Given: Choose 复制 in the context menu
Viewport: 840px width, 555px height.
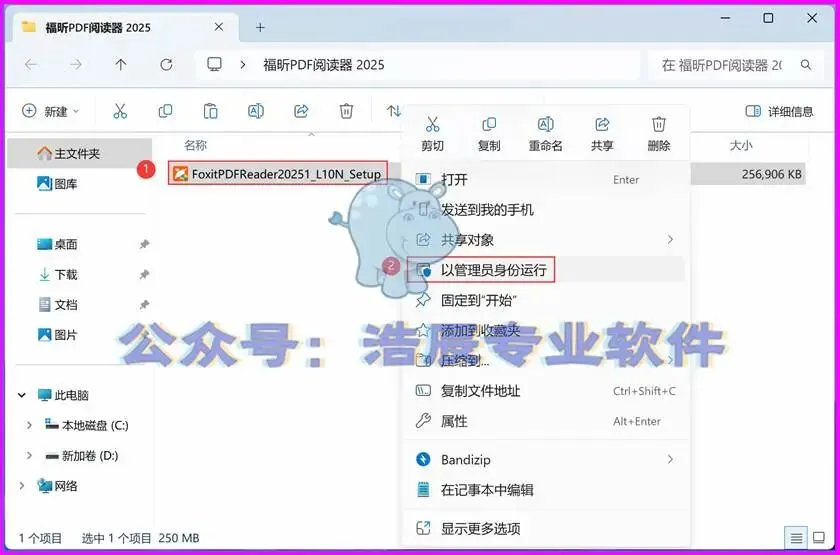Looking at the screenshot, I should [489, 134].
